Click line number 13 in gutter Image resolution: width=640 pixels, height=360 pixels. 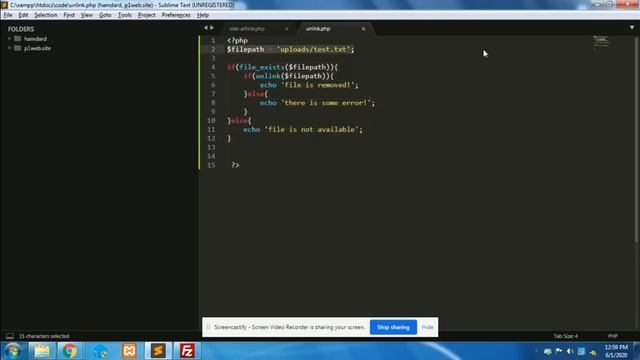(x=211, y=147)
